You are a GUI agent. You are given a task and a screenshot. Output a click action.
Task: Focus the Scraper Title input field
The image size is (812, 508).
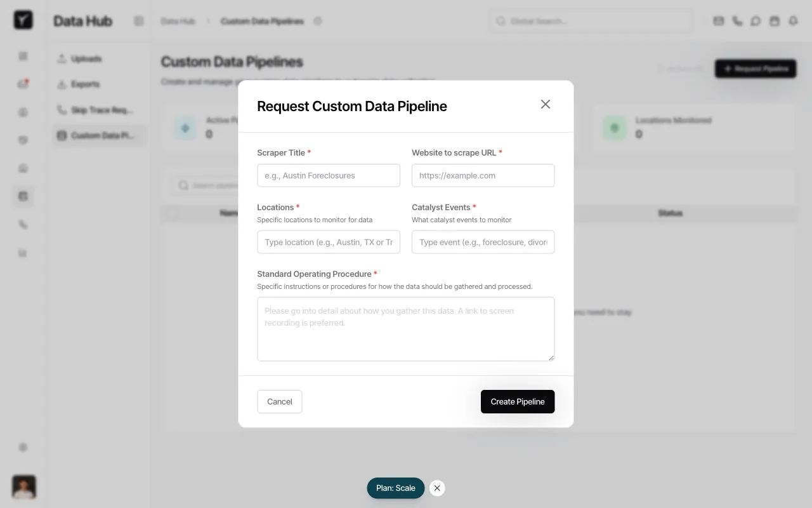tap(329, 175)
